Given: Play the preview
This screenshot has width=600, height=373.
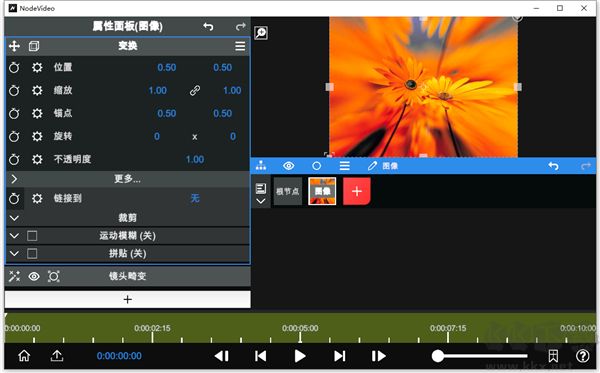Looking at the screenshot, I should point(300,356).
